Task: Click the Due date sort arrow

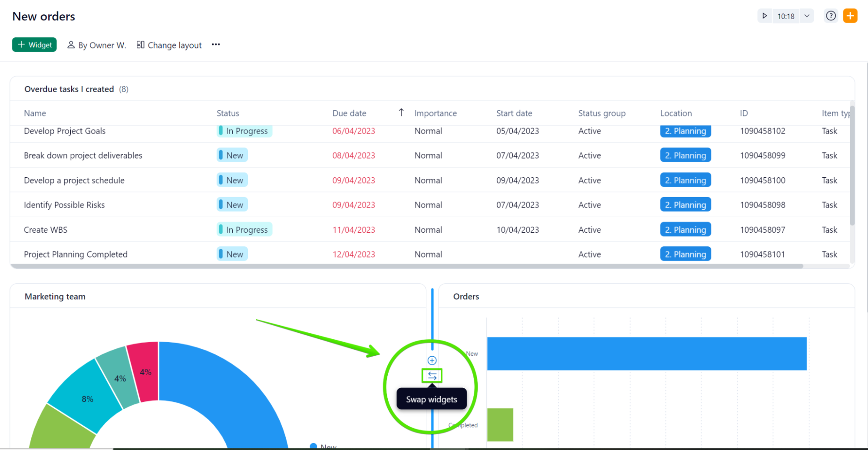Action: coord(401,113)
